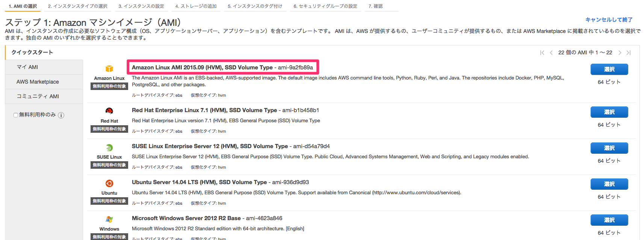Image resolution: width=644 pixels, height=240 pixels.
Task: Click the 無料利用枠の対象 badge under Ubuntu
Action: coord(109,201)
